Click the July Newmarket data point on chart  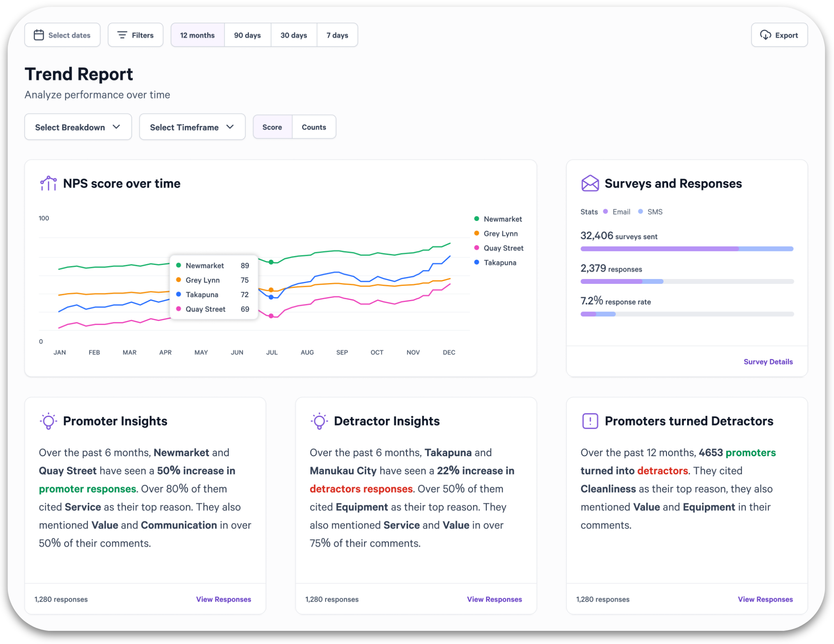pyautogui.click(x=271, y=262)
